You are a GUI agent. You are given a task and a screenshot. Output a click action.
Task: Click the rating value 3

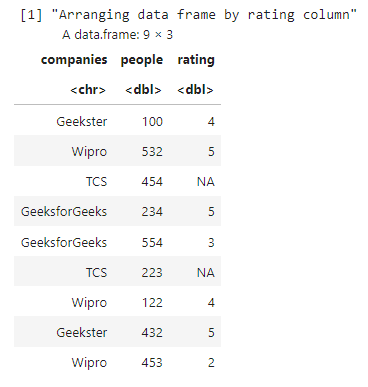point(211,242)
